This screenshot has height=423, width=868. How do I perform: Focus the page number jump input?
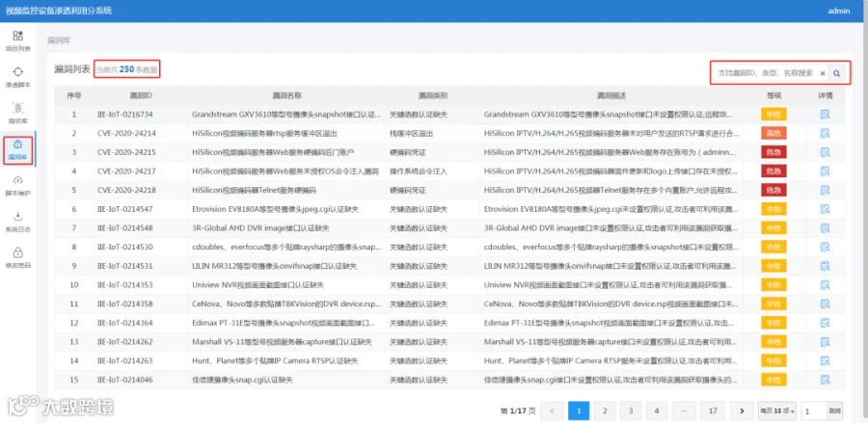tap(814, 410)
